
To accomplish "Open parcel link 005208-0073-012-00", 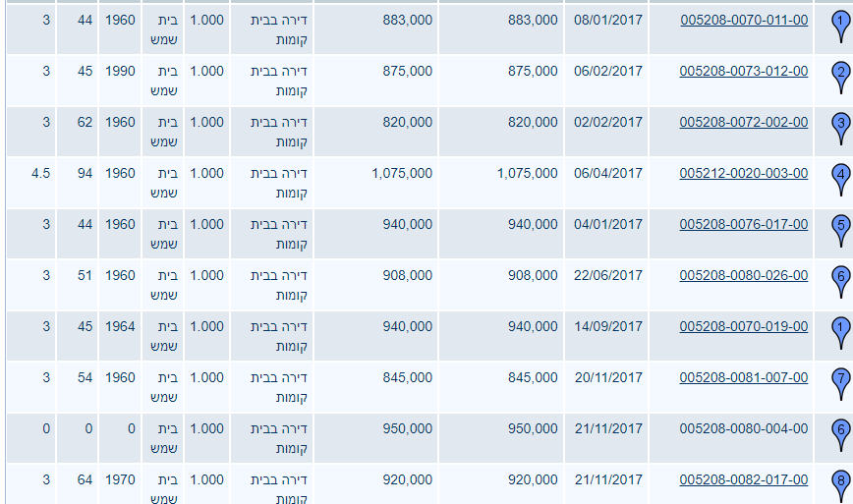I will 744,71.
